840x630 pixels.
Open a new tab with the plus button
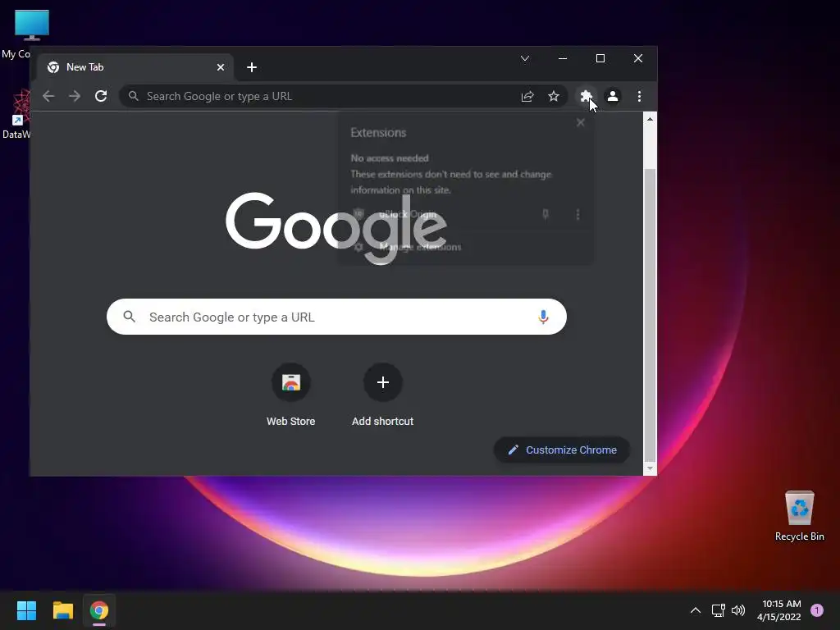252,67
